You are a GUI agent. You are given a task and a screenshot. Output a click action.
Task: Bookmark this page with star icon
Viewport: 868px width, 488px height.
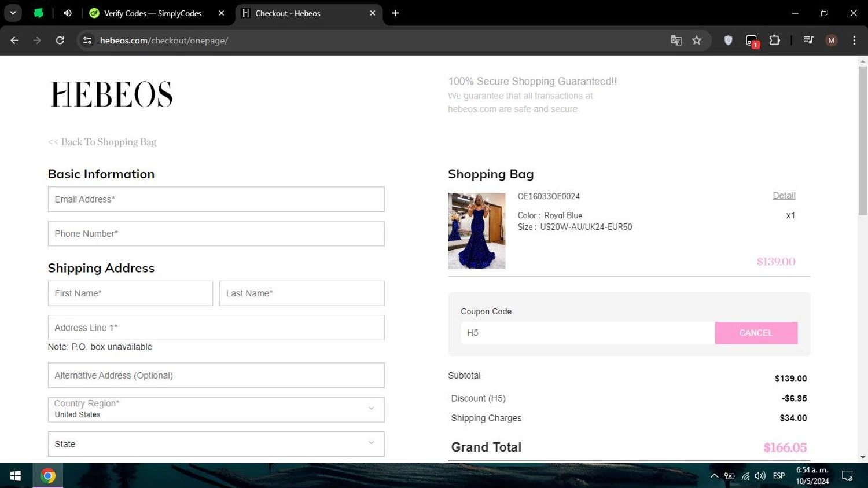[x=697, y=41]
